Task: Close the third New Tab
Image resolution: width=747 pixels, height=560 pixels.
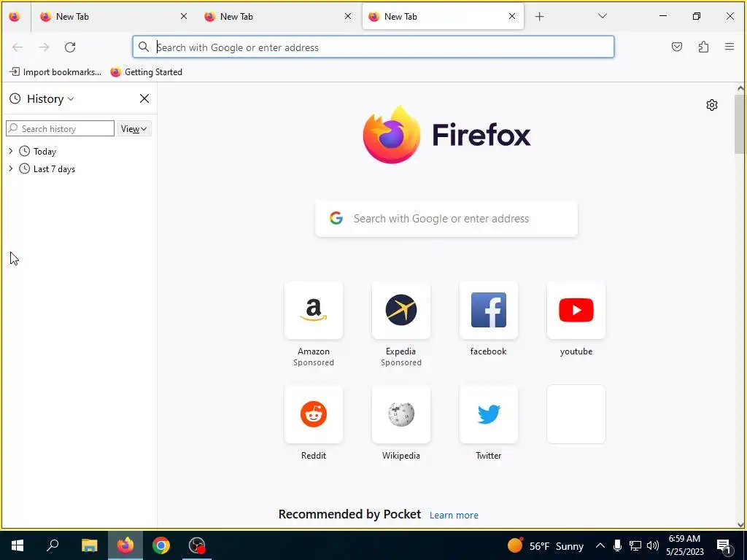Action: coord(512,16)
